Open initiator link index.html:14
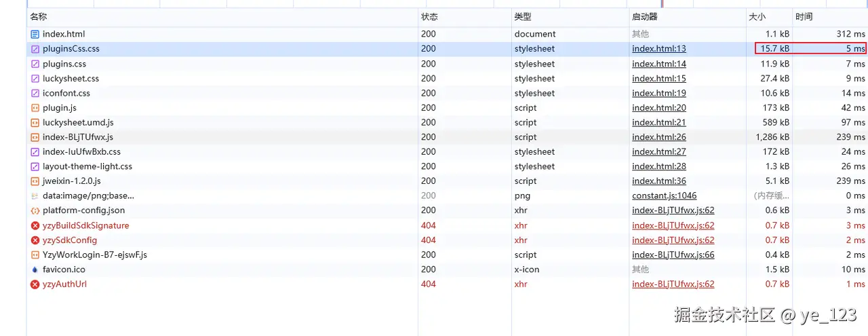This screenshot has width=868, height=336. click(x=659, y=64)
